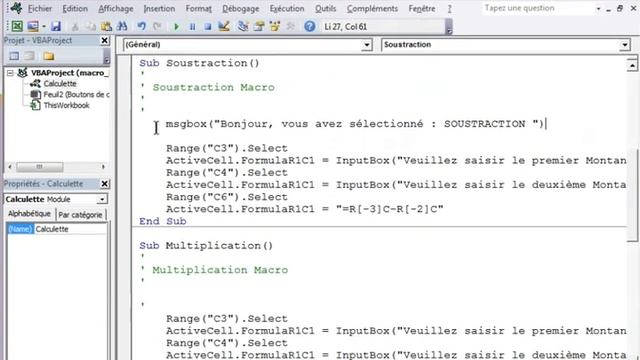Click right arrow of Project panel scrollbar
Image resolution: width=640 pixels, height=360 pixels.
pos(103,167)
